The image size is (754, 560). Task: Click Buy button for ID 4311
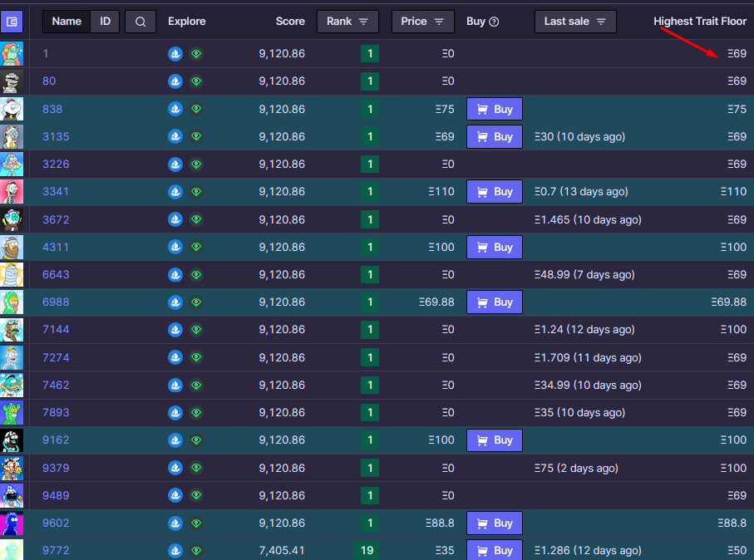point(495,247)
